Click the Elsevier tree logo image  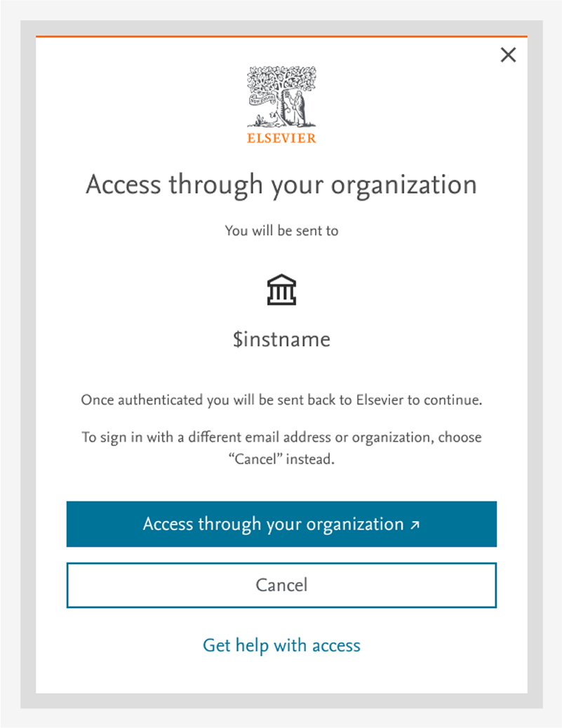[281, 96]
